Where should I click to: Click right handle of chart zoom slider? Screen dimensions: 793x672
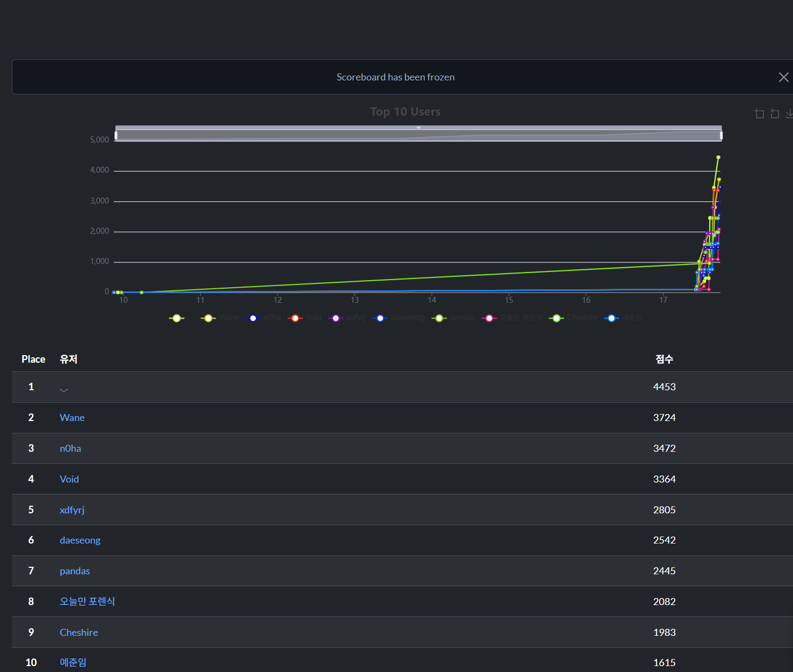721,135
